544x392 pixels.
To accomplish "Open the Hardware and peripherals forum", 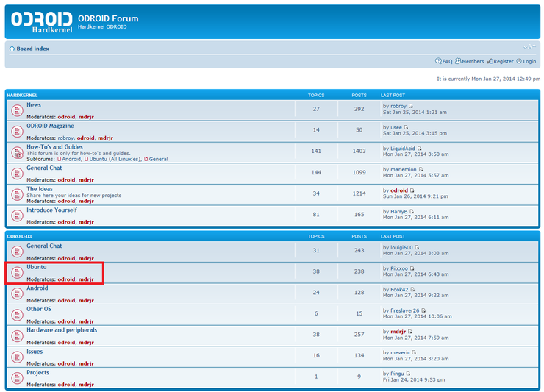I will (62, 330).
